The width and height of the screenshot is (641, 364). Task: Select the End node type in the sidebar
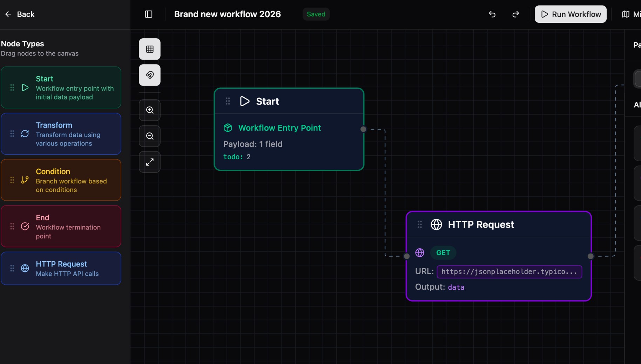[61, 226]
